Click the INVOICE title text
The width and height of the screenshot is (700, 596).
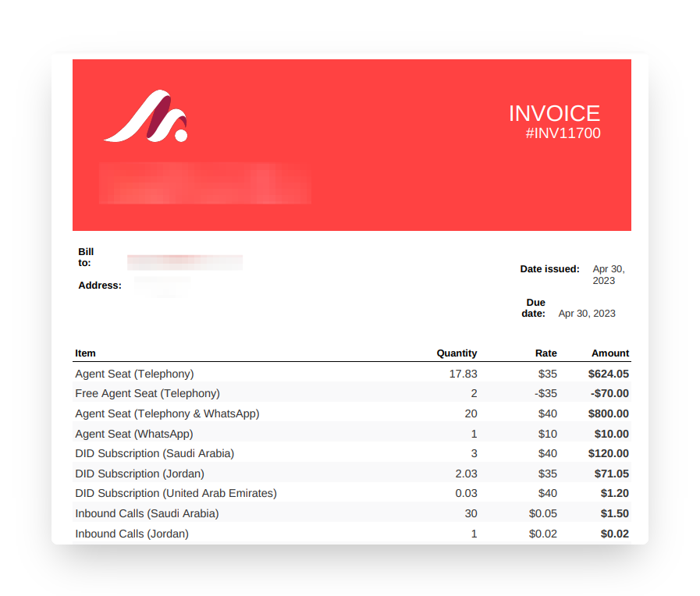(555, 113)
